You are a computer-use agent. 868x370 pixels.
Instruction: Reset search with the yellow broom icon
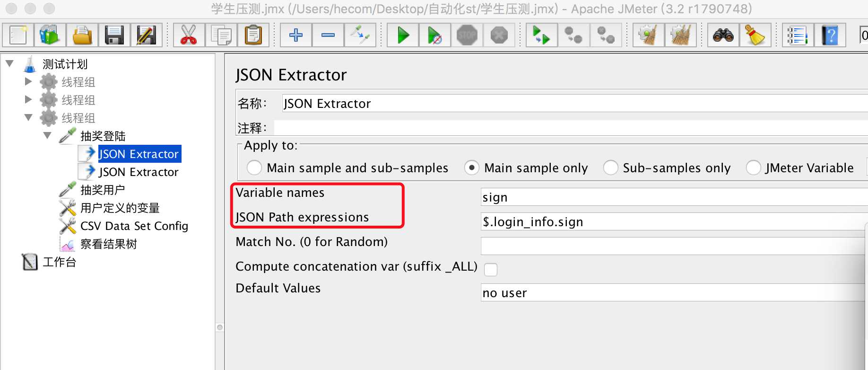click(755, 35)
